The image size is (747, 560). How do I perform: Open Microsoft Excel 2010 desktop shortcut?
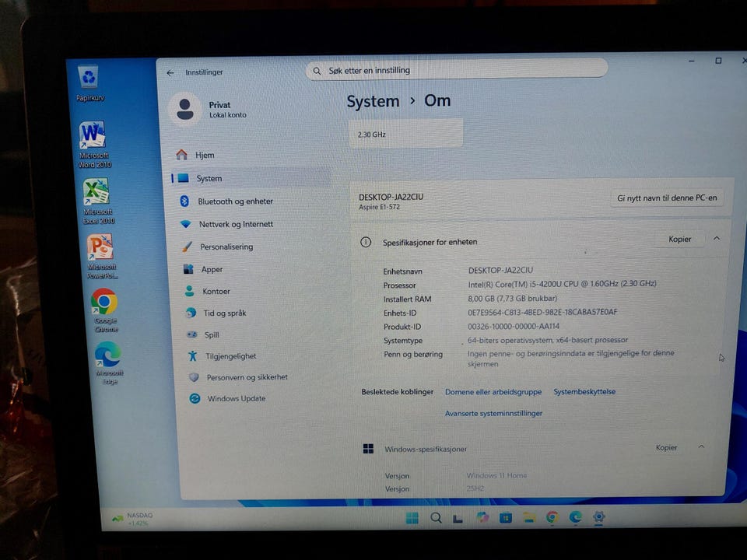[98, 201]
